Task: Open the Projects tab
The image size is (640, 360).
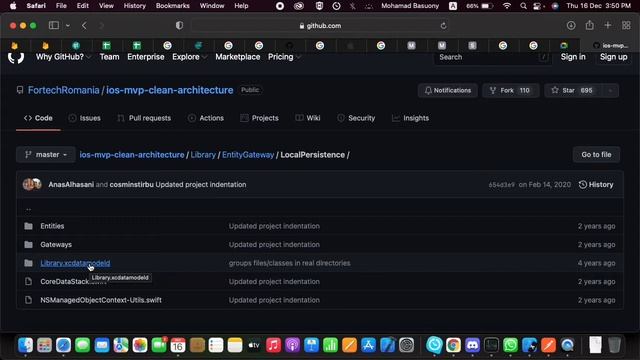Action: point(259,118)
